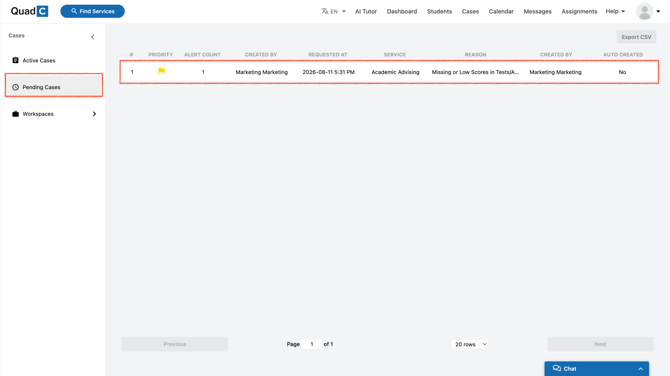This screenshot has width=670, height=376.
Task: Click the Export CSV button
Action: (636, 37)
